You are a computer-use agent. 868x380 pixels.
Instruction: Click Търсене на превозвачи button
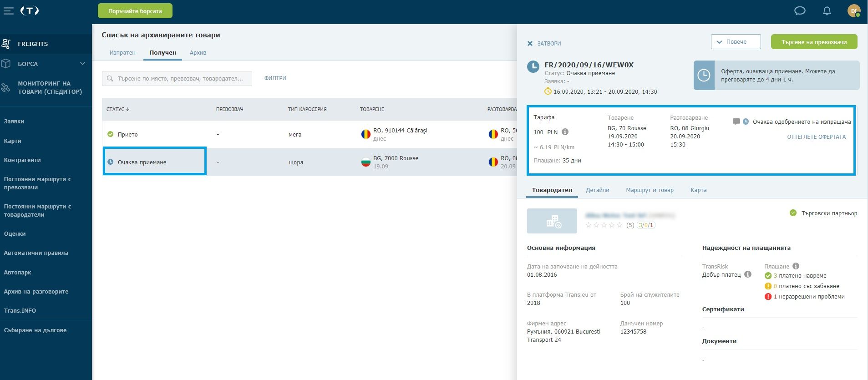pyautogui.click(x=814, y=42)
